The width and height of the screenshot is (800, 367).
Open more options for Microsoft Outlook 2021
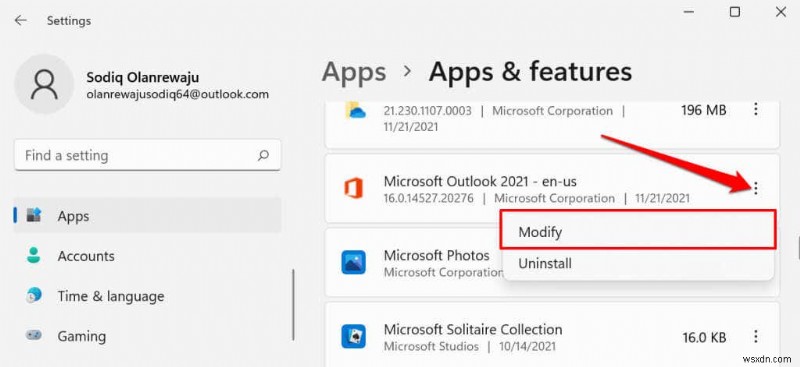click(756, 189)
